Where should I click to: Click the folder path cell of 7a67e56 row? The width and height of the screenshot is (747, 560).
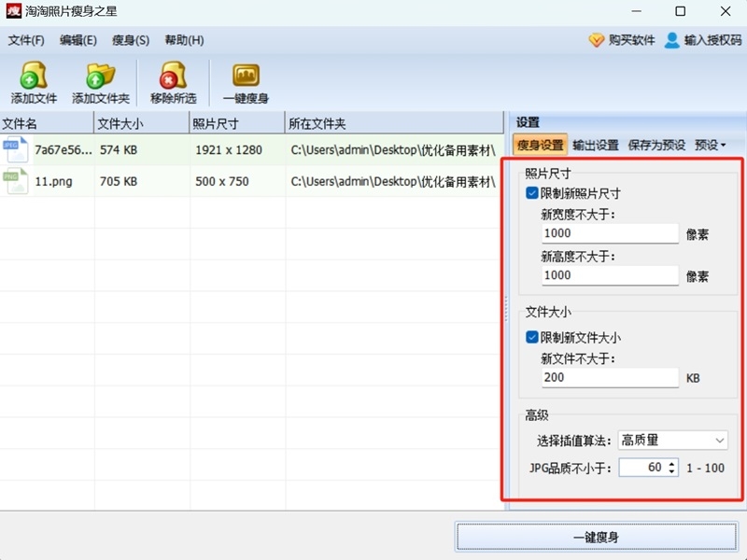393,150
